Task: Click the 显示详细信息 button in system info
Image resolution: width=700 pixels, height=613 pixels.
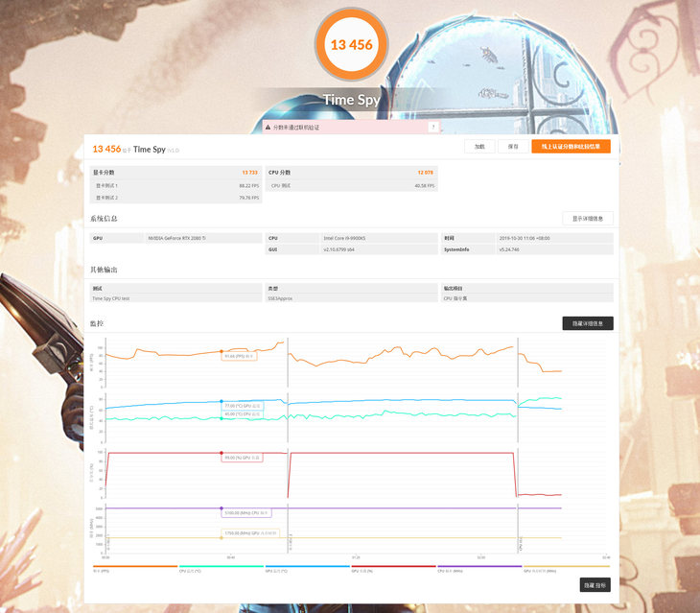Action: [x=588, y=219]
